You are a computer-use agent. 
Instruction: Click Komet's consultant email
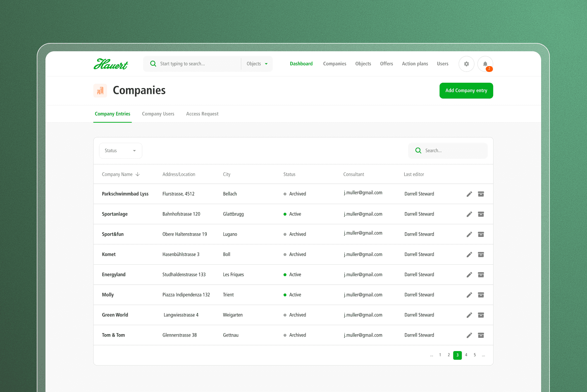[x=363, y=255]
